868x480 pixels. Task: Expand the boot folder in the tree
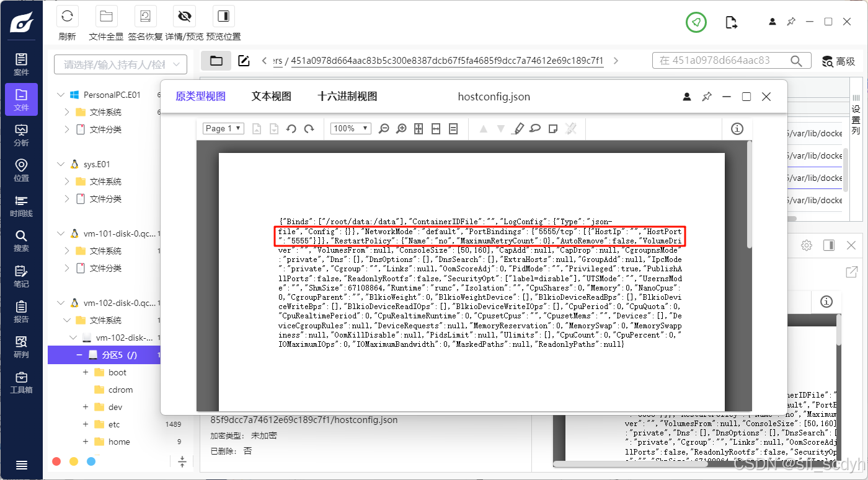point(85,372)
